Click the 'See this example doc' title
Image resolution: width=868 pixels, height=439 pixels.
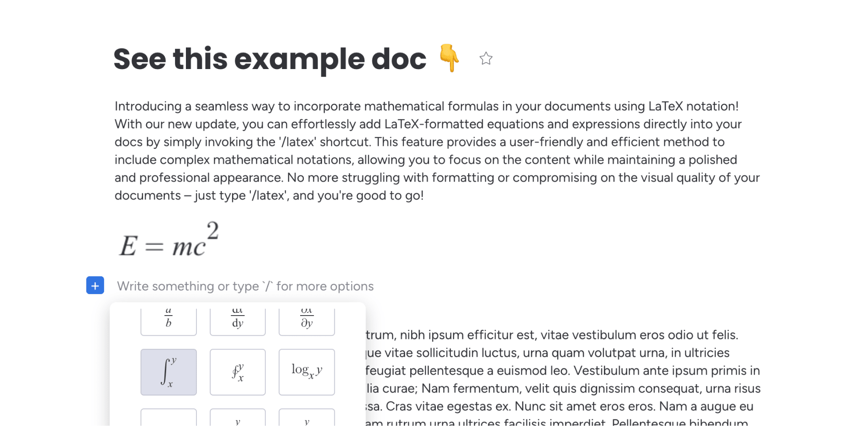click(x=270, y=59)
